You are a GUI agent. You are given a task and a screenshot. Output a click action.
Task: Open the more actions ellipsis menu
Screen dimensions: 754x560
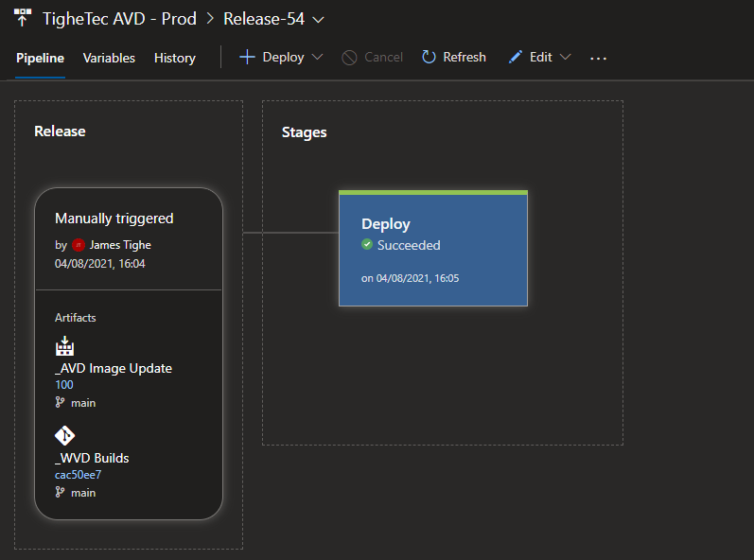pyautogui.click(x=598, y=58)
